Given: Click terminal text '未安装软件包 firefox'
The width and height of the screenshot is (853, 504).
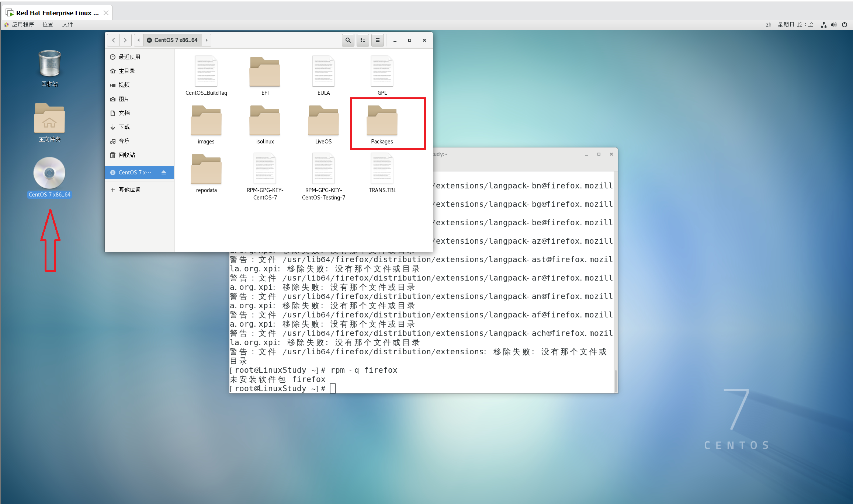Looking at the screenshot, I should click(x=278, y=379).
